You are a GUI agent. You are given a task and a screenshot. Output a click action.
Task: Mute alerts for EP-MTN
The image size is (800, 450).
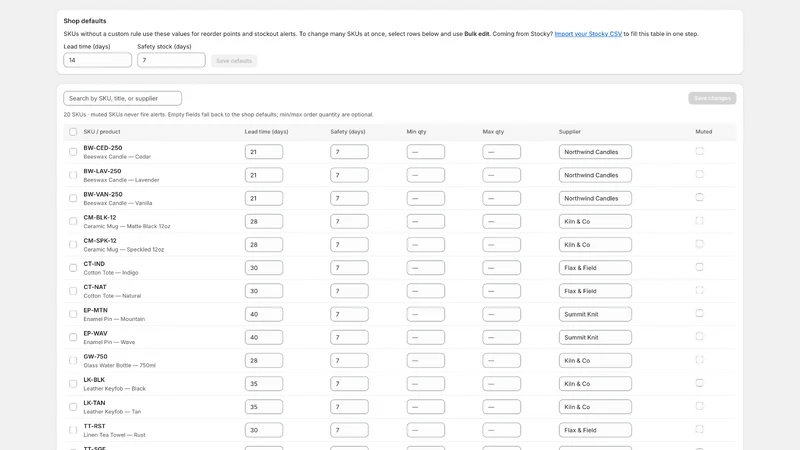coord(699,313)
